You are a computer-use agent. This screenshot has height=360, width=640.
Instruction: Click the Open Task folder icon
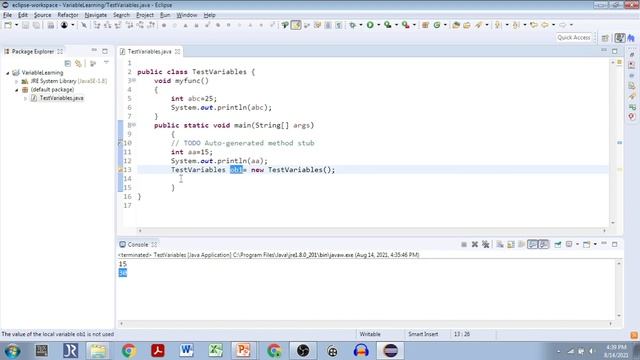pyautogui.click(x=467, y=25)
